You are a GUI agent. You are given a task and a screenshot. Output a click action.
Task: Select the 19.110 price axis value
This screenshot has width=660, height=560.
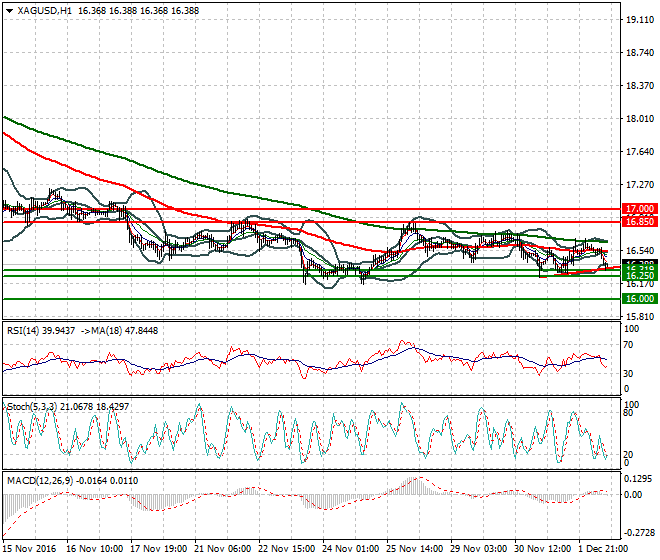(640, 19)
